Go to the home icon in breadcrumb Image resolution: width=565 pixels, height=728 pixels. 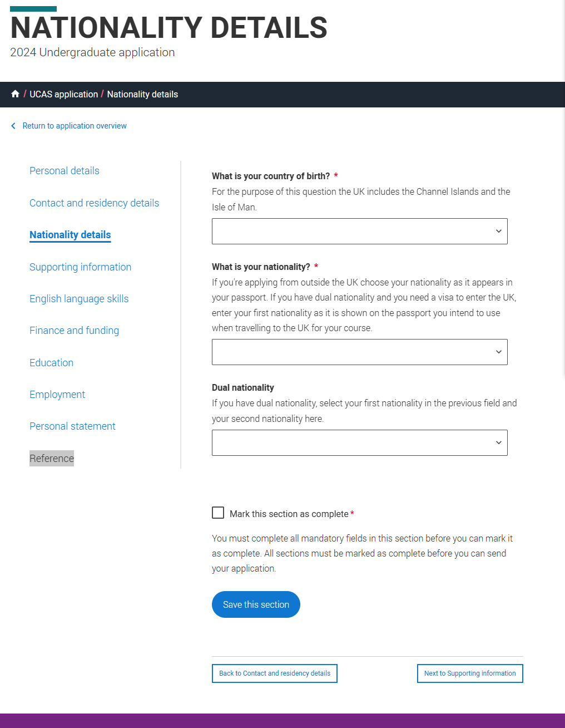(x=15, y=94)
